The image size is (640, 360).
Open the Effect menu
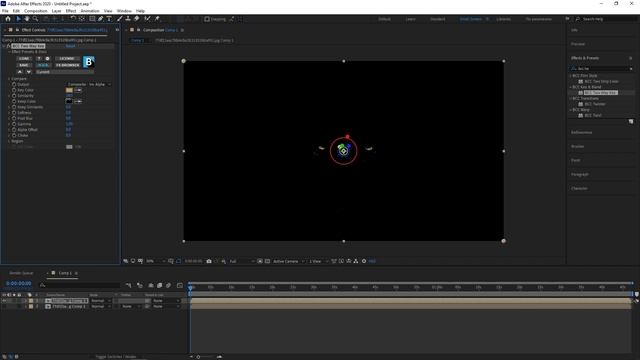tap(71, 11)
